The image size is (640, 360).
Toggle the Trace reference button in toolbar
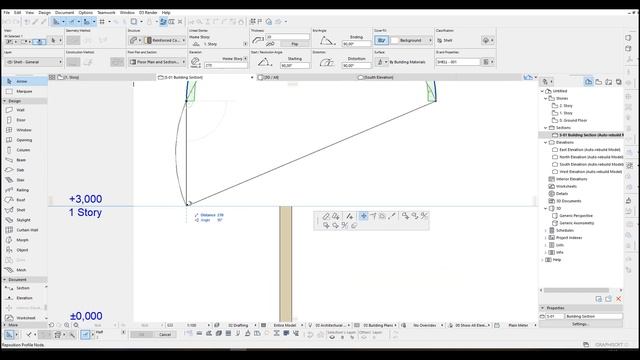tap(163, 22)
